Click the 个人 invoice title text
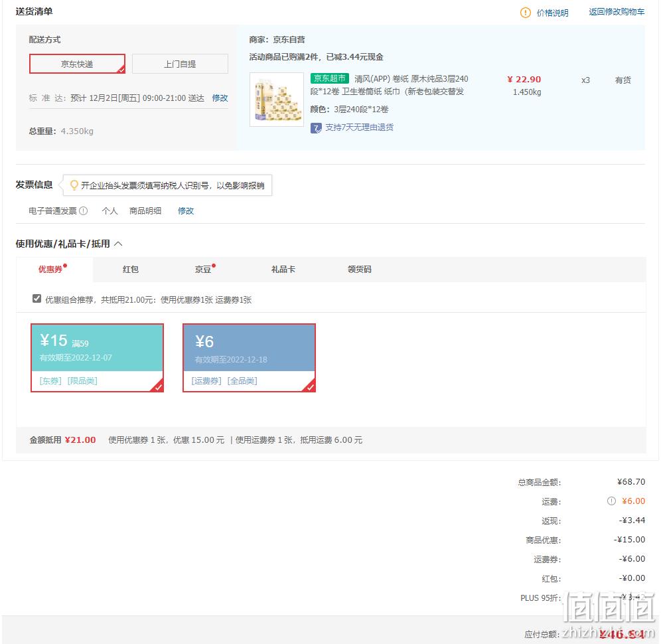 110,210
